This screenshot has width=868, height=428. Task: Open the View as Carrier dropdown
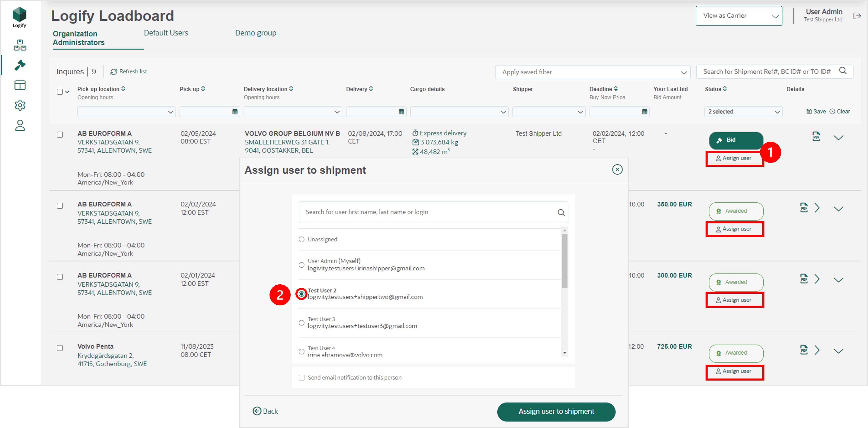point(739,16)
